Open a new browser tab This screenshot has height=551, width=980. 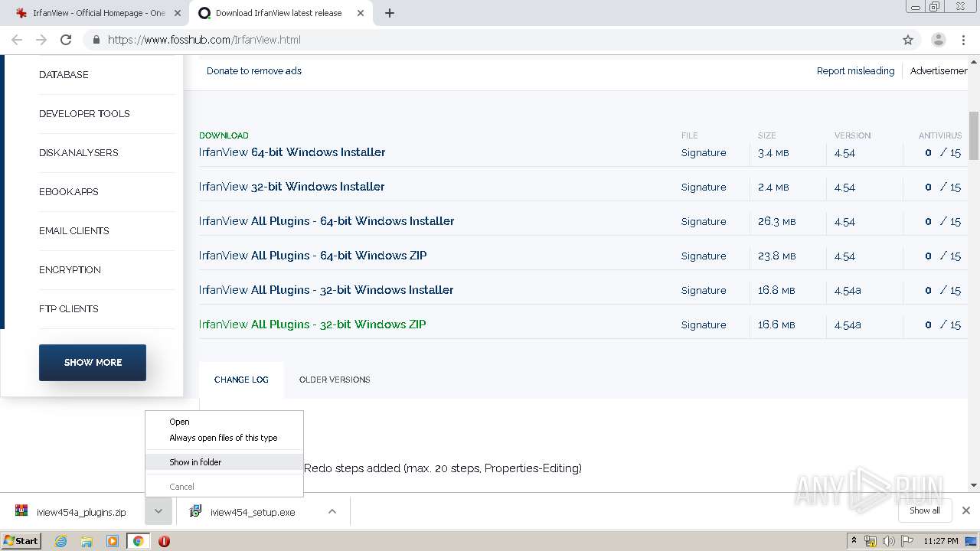(390, 13)
